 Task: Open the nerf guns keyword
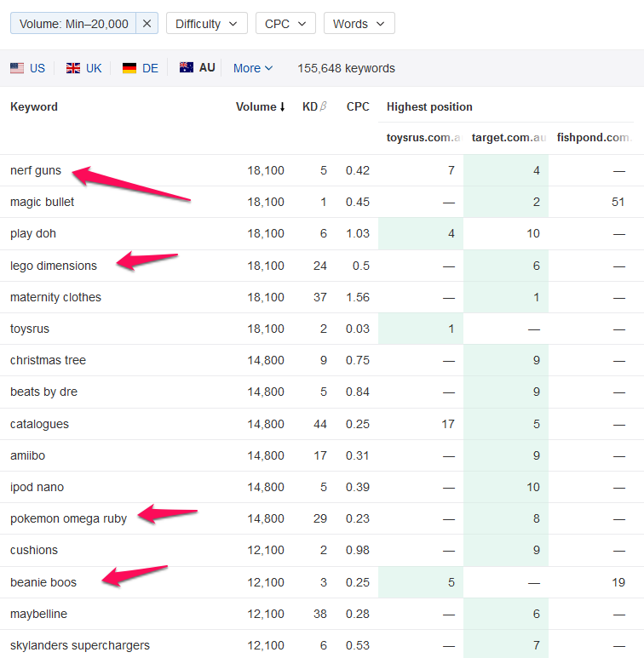[x=36, y=170]
